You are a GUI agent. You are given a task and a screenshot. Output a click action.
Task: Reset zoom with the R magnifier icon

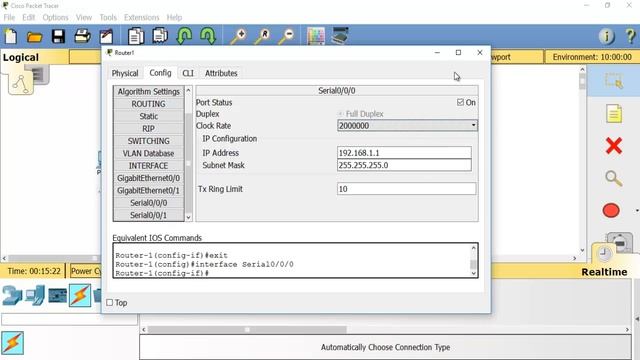[262, 36]
